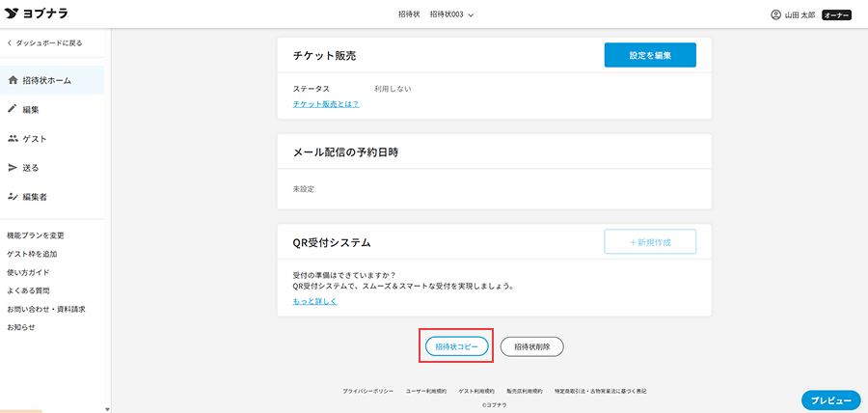Click the 招待状ホーム house icon
Viewport: 868px width, 413px height.
click(x=13, y=80)
